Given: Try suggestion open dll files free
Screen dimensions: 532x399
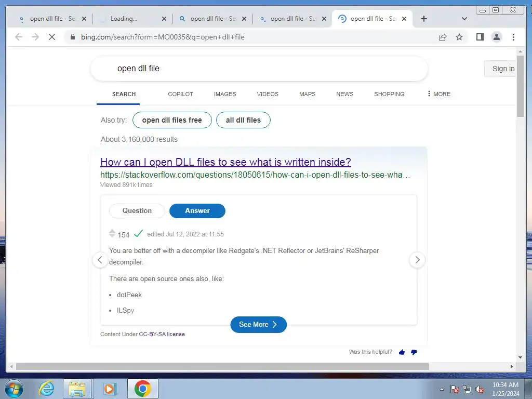Looking at the screenshot, I should click(x=172, y=120).
